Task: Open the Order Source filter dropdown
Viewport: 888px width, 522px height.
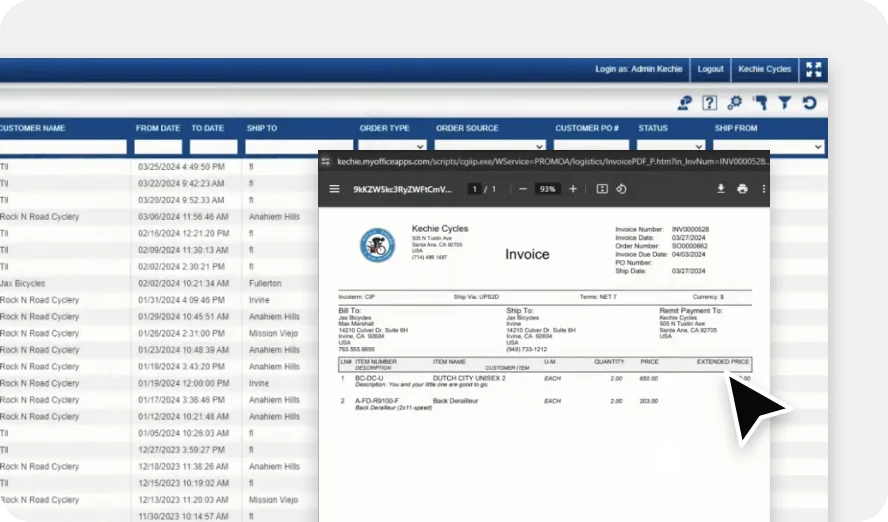Action: [490, 147]
